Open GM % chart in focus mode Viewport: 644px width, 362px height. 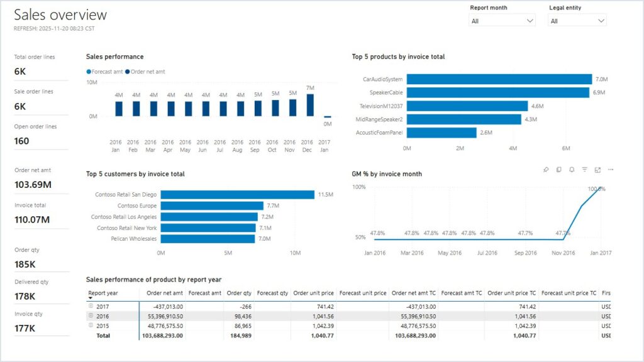(597, 170)
